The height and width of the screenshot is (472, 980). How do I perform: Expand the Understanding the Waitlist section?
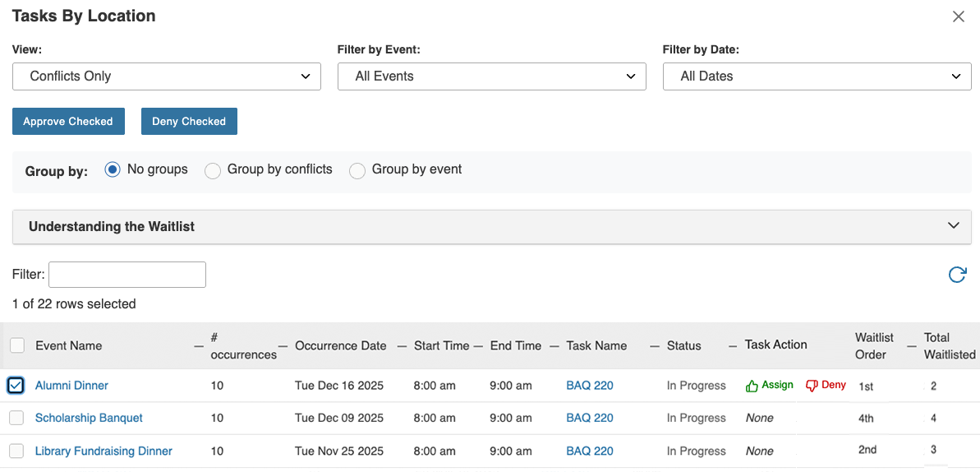pyautogui.click(x=491, y=226)
